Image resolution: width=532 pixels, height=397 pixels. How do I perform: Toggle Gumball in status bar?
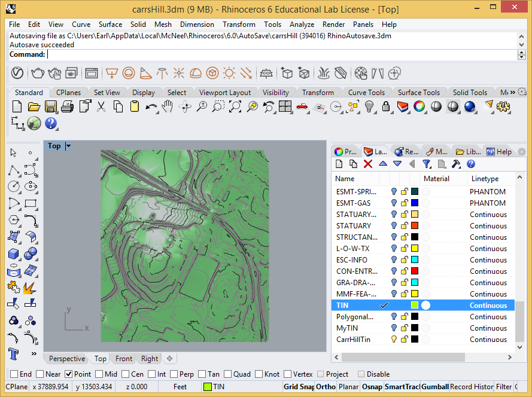coord(435,386)
